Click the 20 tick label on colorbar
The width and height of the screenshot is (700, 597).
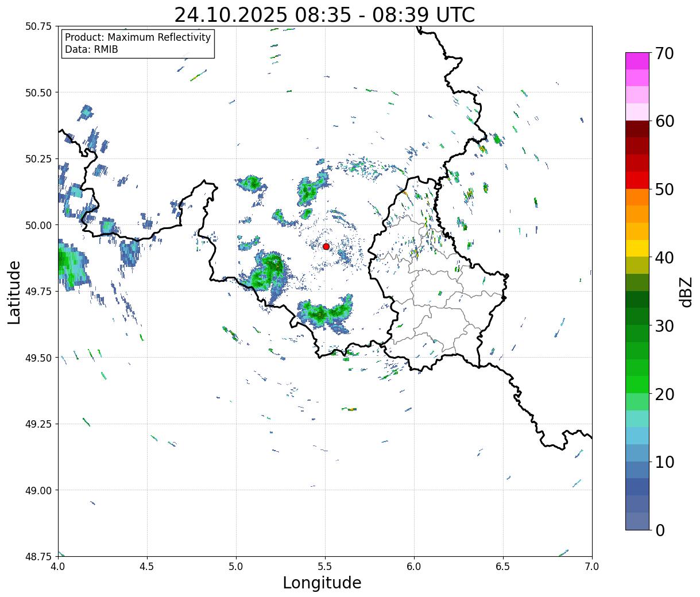pyautogui.click(x=664, y=394)
